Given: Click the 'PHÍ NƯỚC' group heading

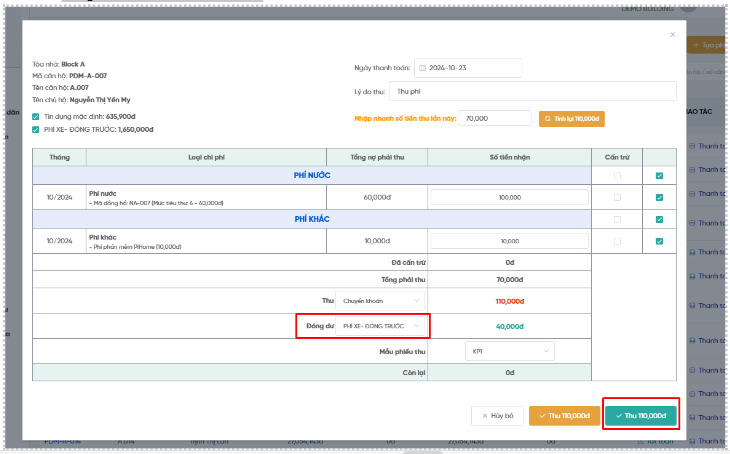Looking at the screenshot, I should tap(312, 176).
